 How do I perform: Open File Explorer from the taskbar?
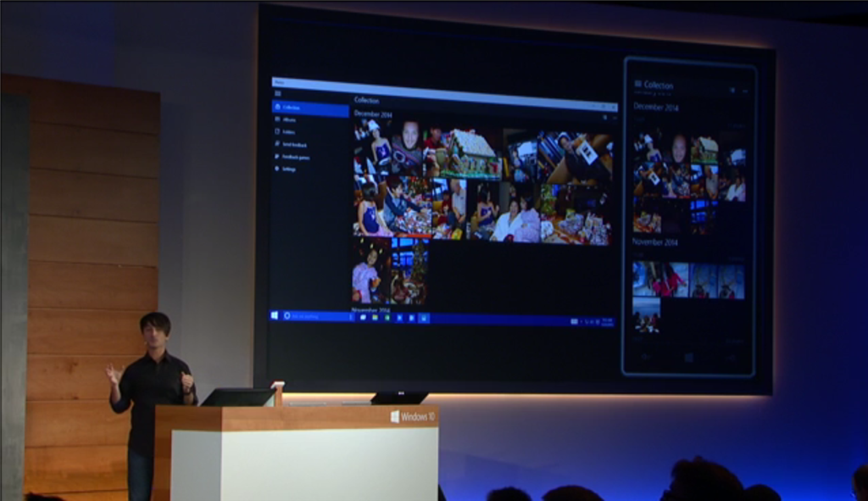375,317
